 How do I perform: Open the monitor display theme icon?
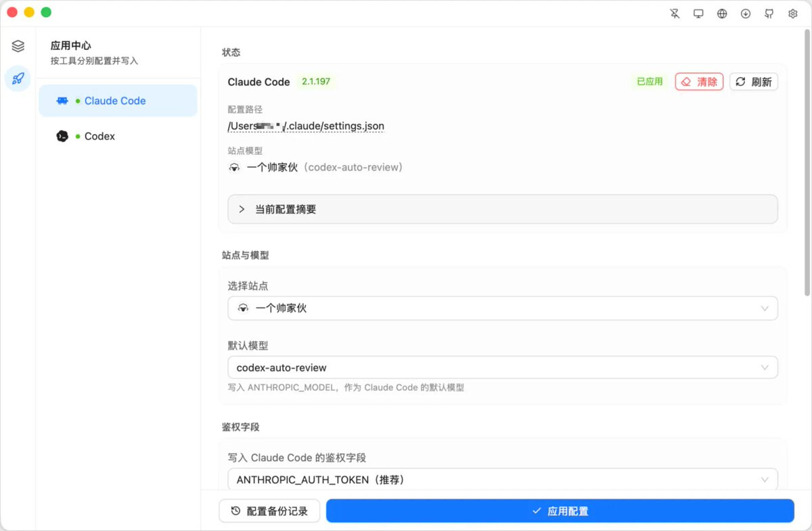(698, 14)
